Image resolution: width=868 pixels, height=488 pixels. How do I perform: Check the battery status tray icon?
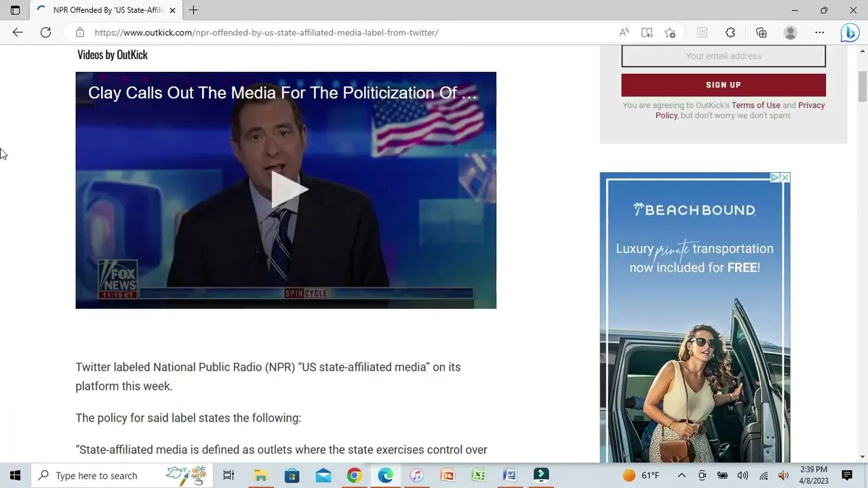722,475
